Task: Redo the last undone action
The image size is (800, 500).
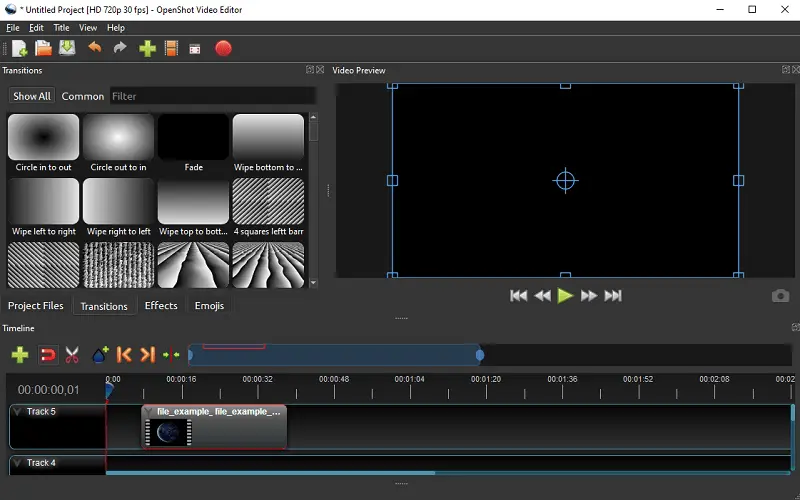Action: 120,48
